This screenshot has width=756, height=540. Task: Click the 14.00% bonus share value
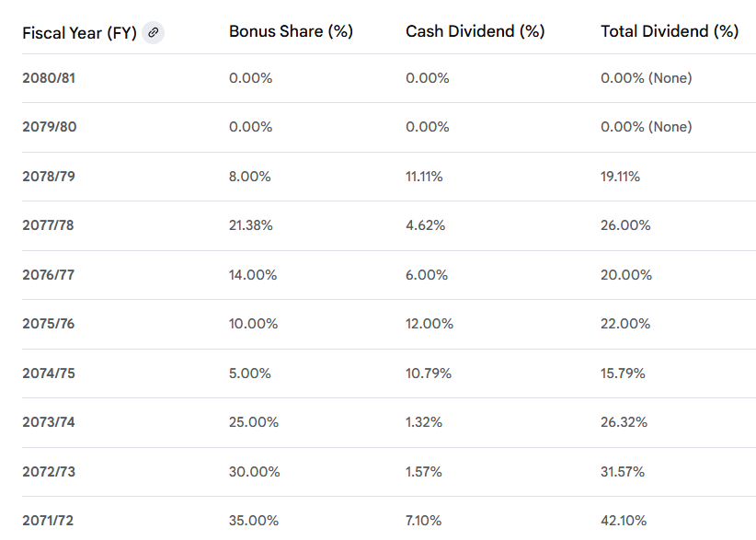pyautogui.click(x=253, y=275)
